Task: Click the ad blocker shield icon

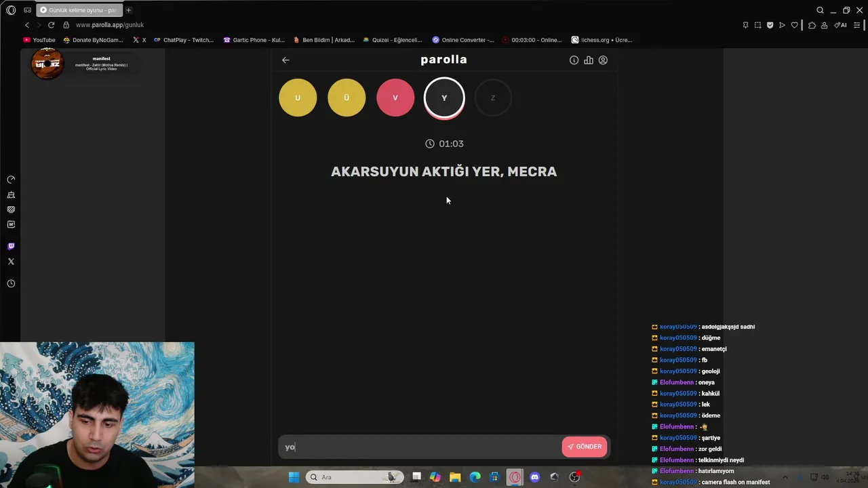Action: pos(770,25)
